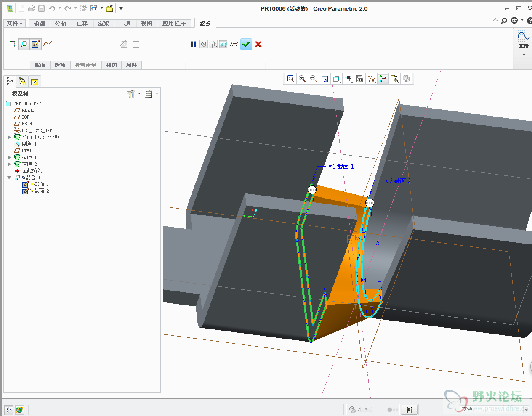Image resolution: width=532 pixels, height=416 pixels.
Task: Click the Refit view icon
Action: pyautogui.click(x=291, y=79)
